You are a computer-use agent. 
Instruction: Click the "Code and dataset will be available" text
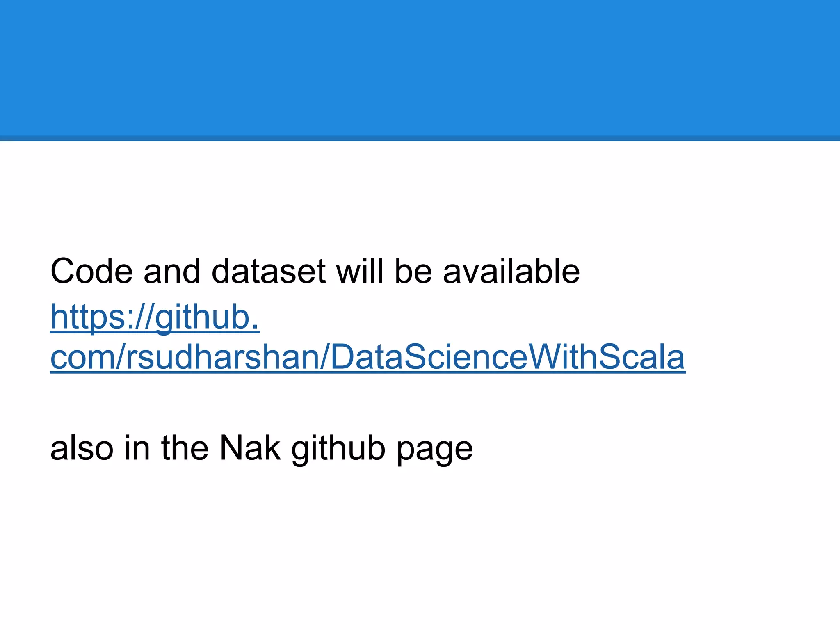(x=315, y=272)
